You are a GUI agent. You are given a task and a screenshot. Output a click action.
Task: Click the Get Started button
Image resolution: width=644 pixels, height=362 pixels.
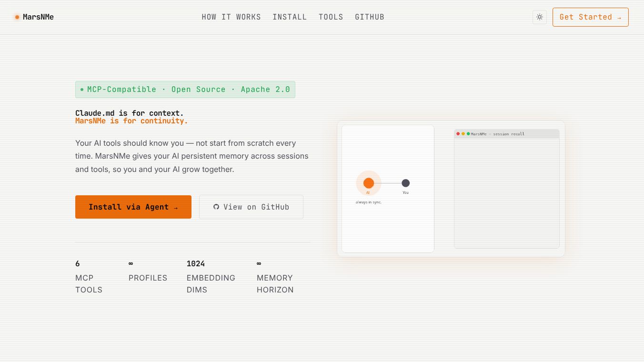click(x=591, y=17)
